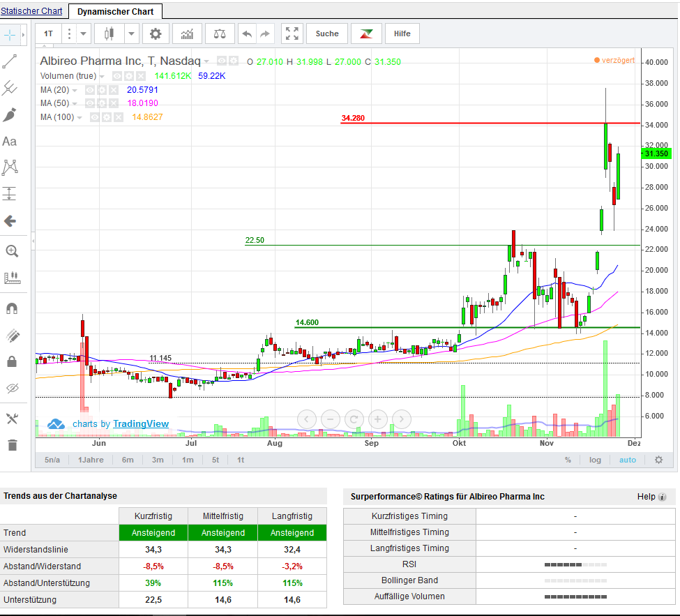
Task: Toggle auto scale mode
Action: pyautogui.click(x=628, y=460)
